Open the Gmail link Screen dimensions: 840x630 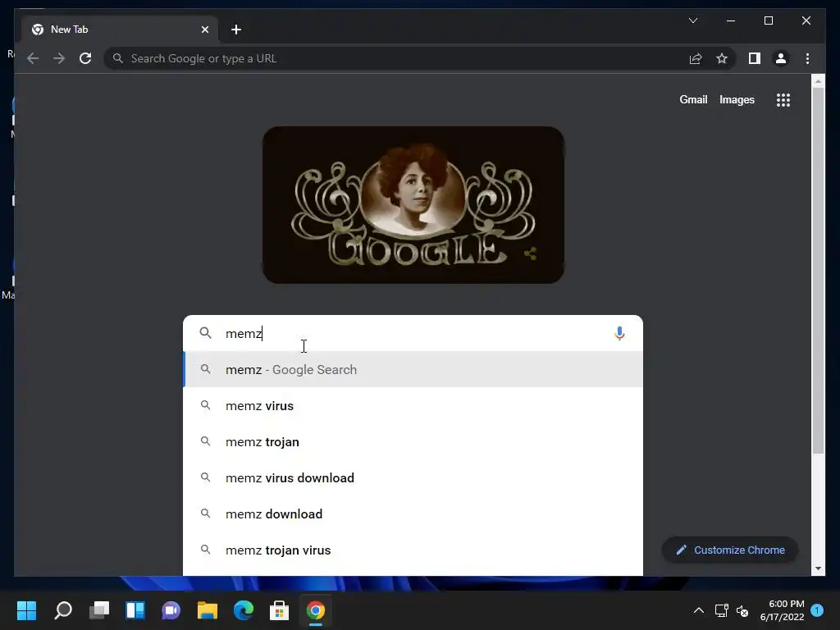tap(693, 99)
